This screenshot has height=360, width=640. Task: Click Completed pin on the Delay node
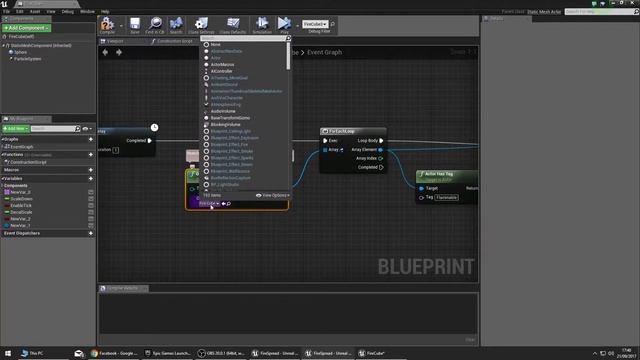click(x=150, y=140)
